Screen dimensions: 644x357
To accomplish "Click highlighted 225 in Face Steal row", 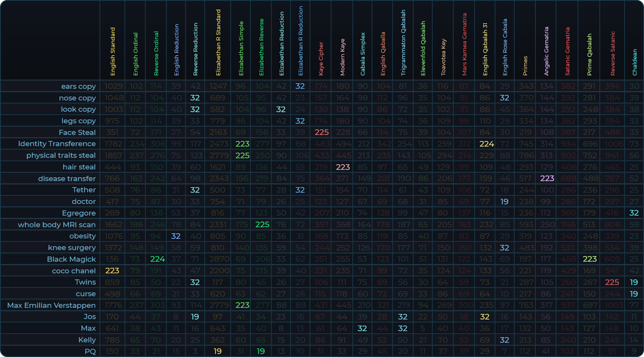I will pos(322,132).
